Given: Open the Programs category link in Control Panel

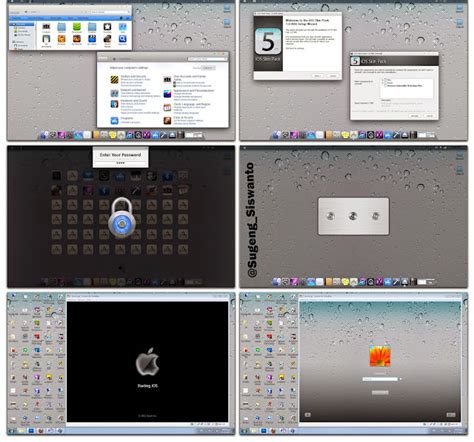Looking at the screenshot, I should (127, 118).
